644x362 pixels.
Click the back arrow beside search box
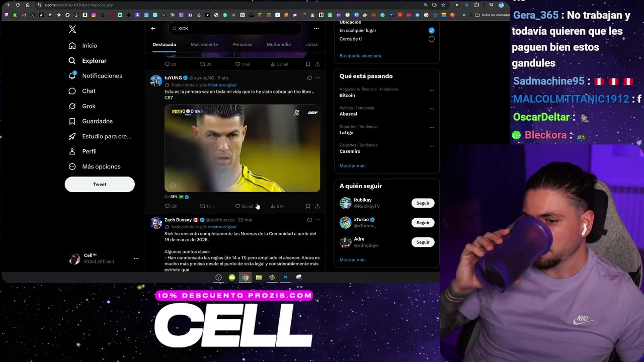(153, 29)
